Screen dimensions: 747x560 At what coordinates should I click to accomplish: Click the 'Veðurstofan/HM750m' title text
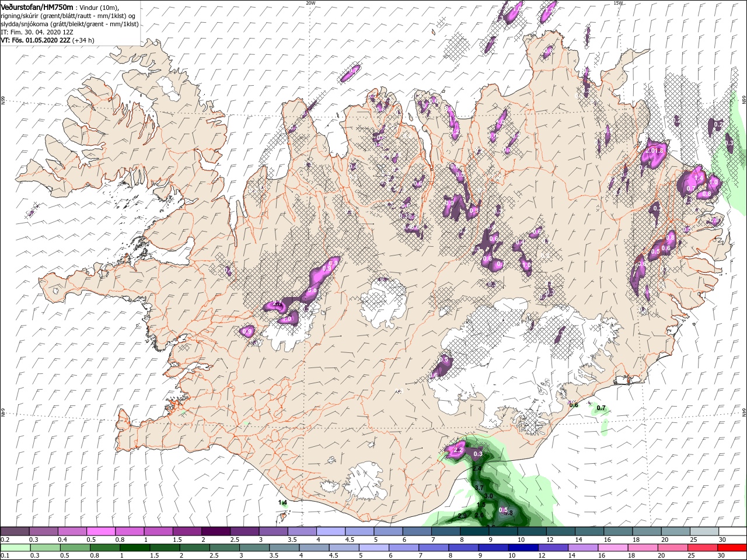click(37, 6)
